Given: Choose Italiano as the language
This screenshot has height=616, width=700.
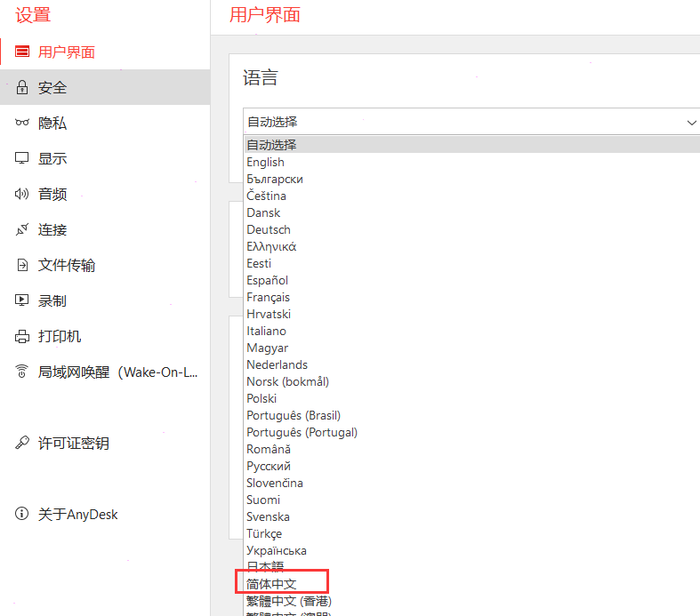Looking at the screenshot, I should (472, 331).
